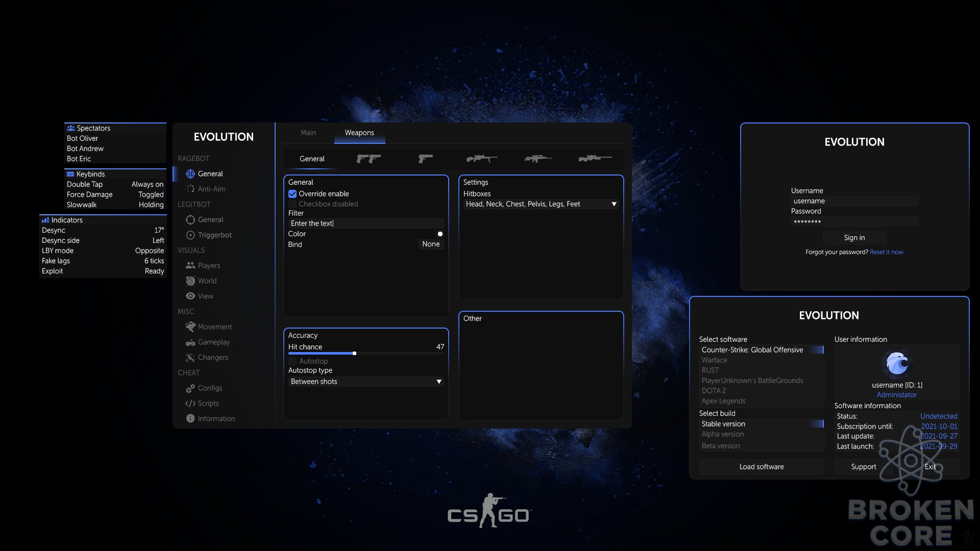This screenshot has height=551, width=980.
Task: Click the Sign in button
Action: tap(854, 238)
